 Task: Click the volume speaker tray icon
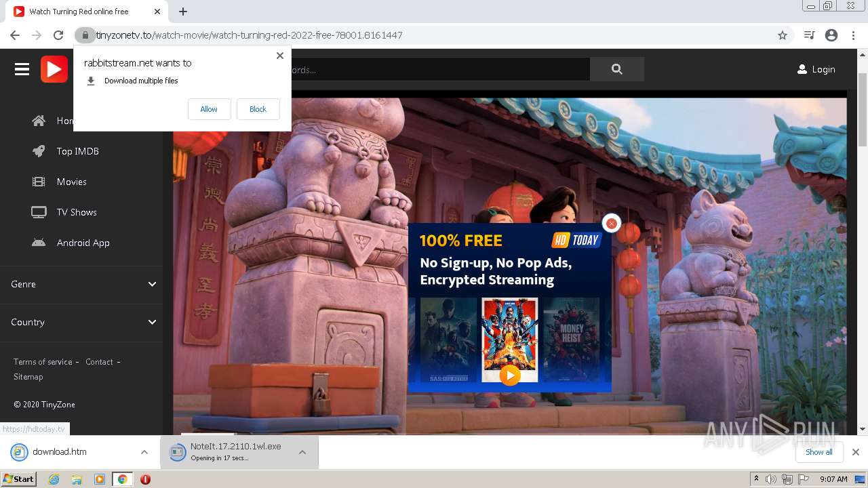(x=771, y=479)
